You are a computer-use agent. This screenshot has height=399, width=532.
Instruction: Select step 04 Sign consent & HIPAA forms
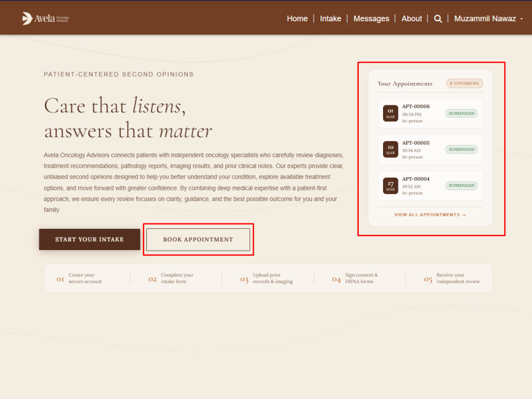coord(355,278)
